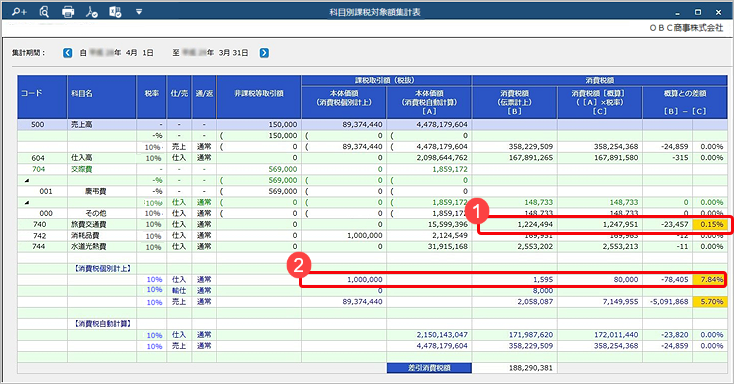Click the difference -78,405
734x384 pixels.
[x=675, y=280]
